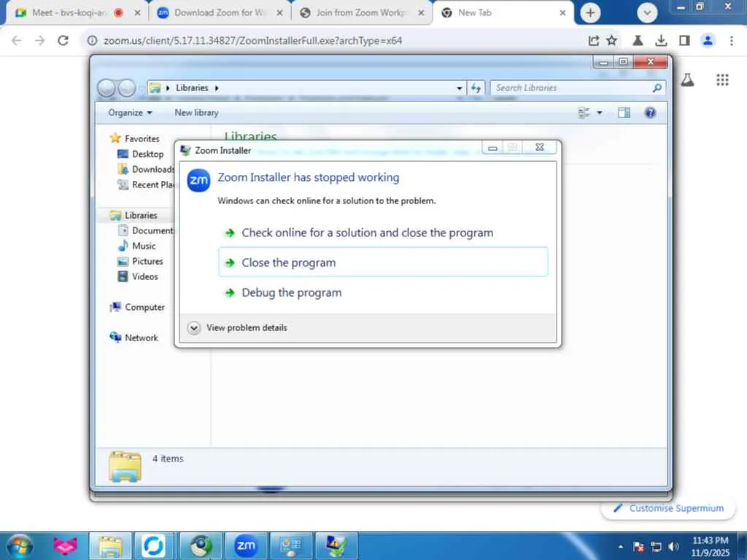Close the Join from Zoom tab
Viewport: 747px width, 560px height.
click(x=421, y=13)
